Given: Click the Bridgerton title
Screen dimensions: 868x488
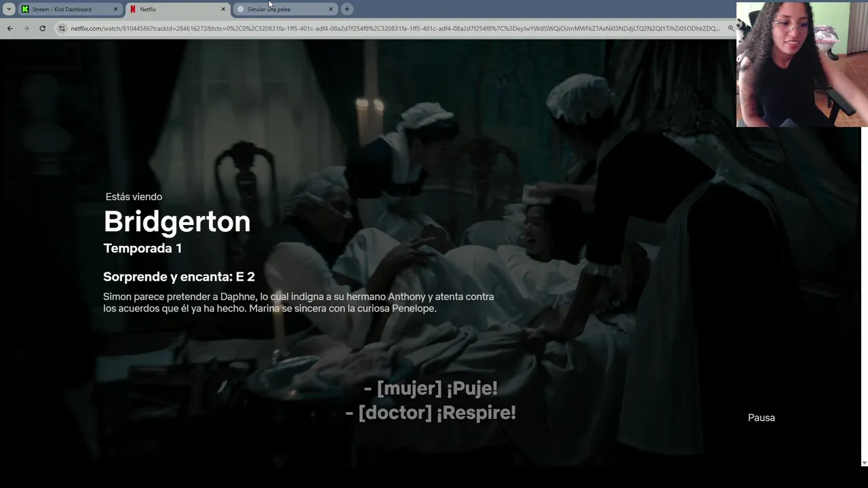Looking at the screenshot, I should [x=177, y=222].
